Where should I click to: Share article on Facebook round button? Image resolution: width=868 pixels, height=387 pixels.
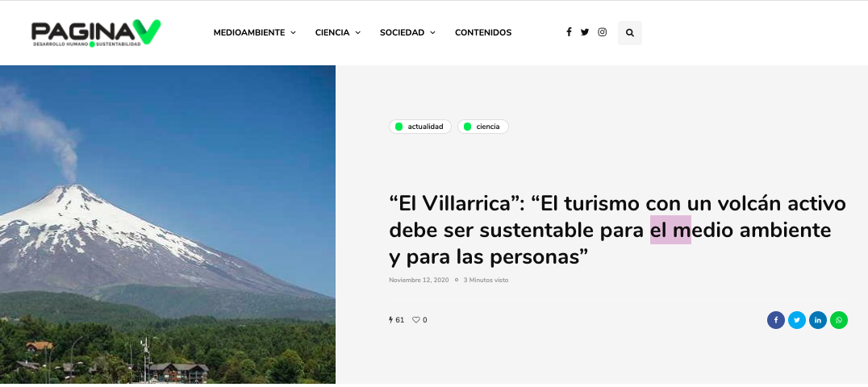click(x=775, y=320)
